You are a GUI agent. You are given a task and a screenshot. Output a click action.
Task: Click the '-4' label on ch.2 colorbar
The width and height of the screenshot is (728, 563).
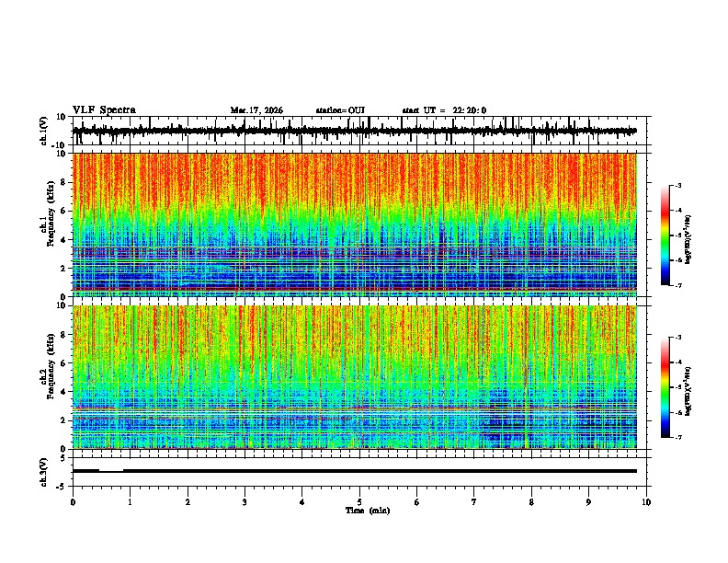[678, 362]
